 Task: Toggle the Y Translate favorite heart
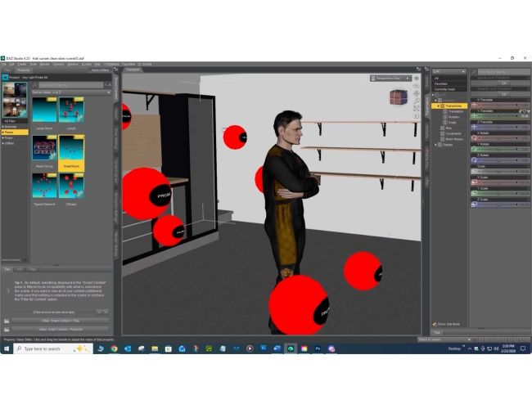pyautogui.click(x=524, y=111)
